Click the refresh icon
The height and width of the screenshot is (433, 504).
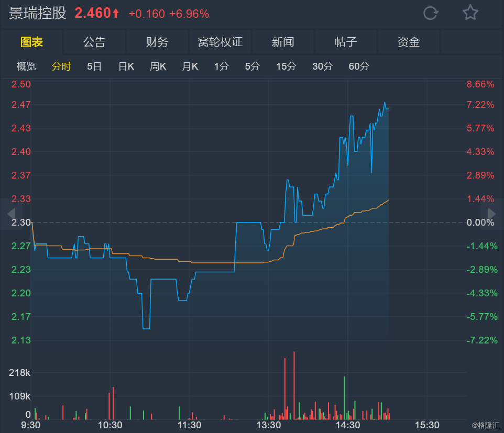tap(430, 13)
